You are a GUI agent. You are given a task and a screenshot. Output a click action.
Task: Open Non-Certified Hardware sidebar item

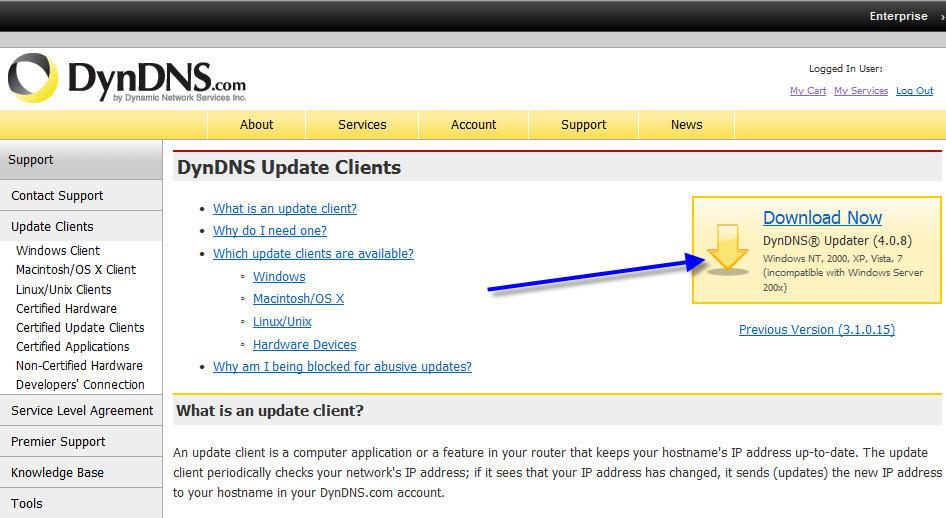point(79,366)
